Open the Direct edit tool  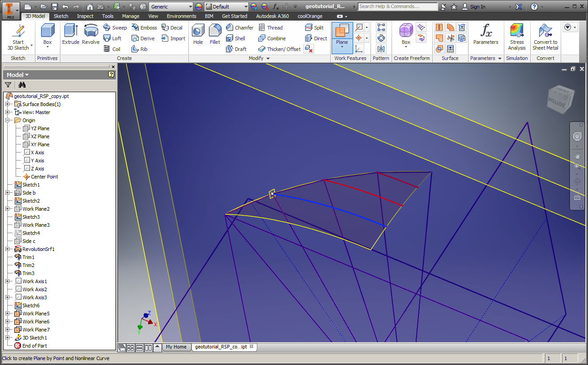316,38
